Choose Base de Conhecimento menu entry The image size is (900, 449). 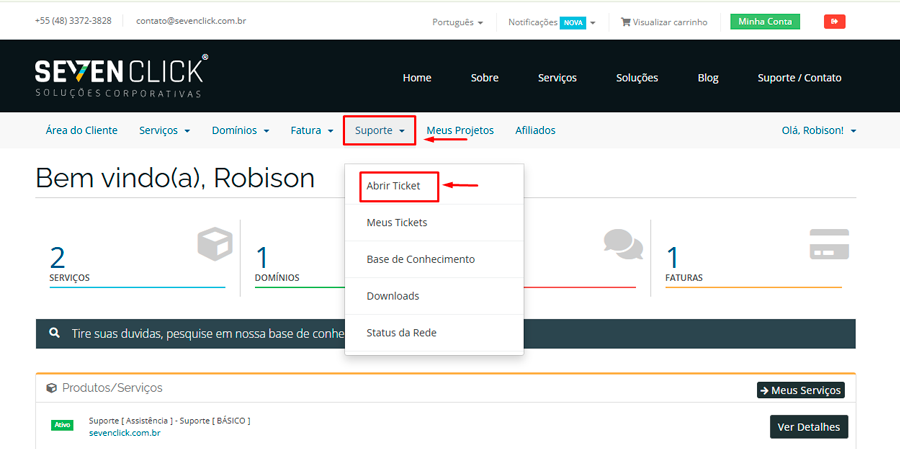click(420, 259)
